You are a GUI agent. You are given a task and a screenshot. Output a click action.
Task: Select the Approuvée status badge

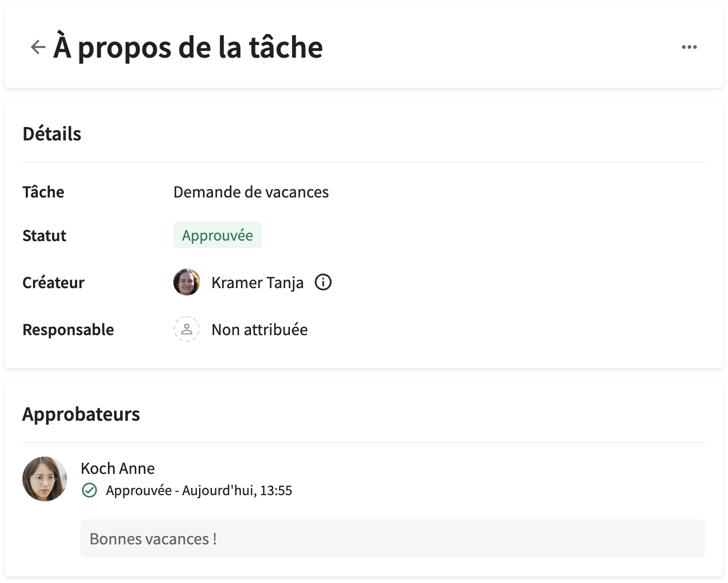pos(218,235)
